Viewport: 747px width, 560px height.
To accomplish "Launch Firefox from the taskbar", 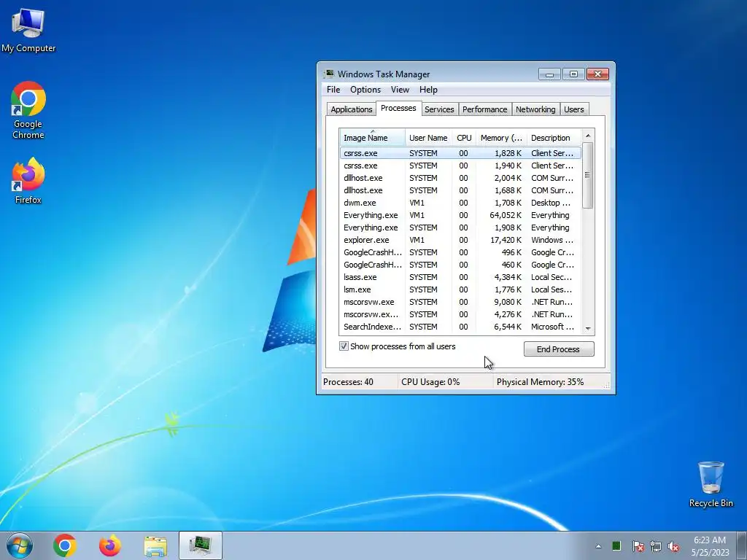I will coord(110,545).
